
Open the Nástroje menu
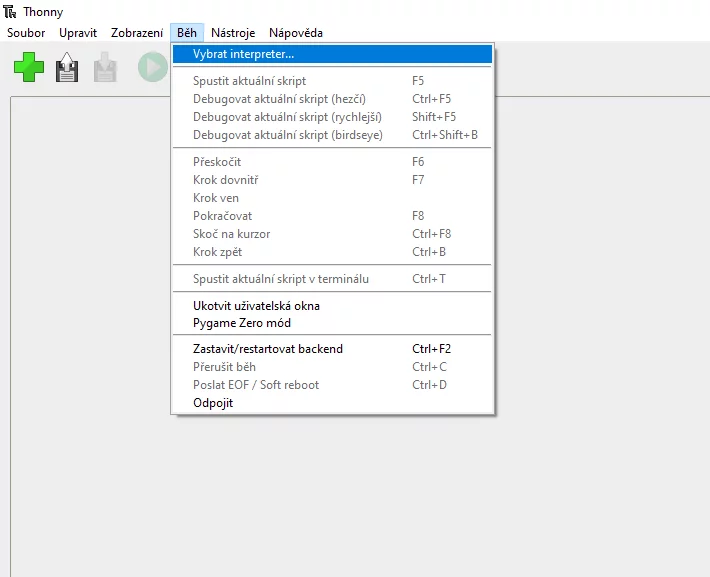click(233, 33)
